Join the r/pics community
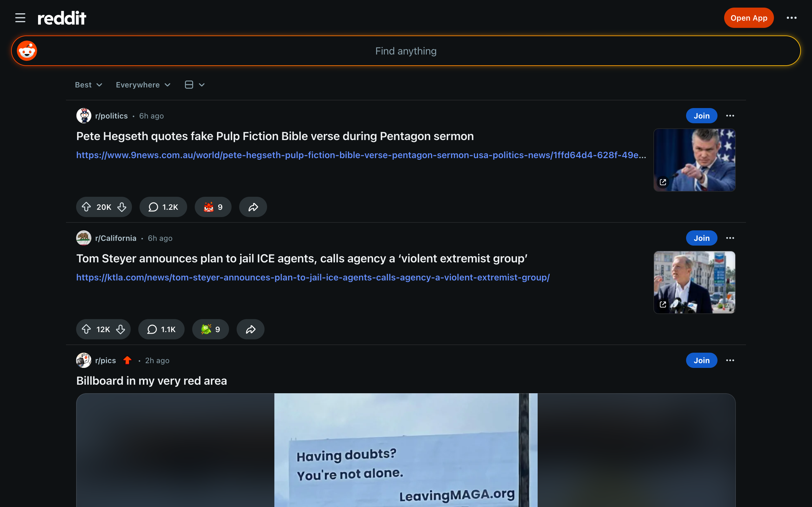This screenshot has height=507, width=812. point(701,360)
